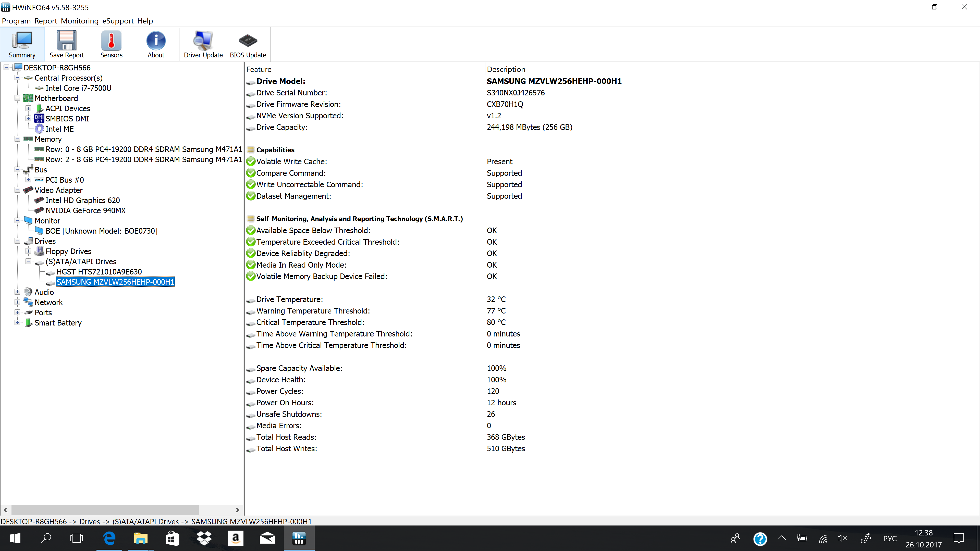Select the HGST HTS721010A9E630 drive
980x551 pixels.
click(x=99, y=271)
